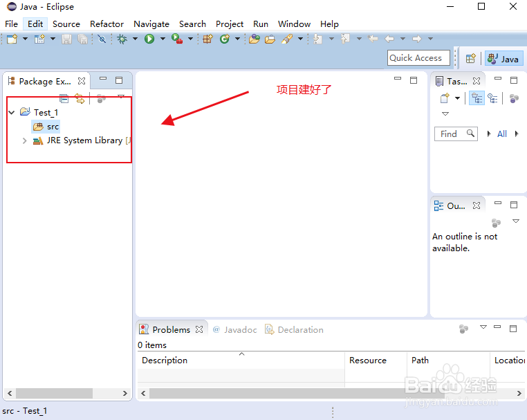Open the Search dropdown arrow
The image size is (527, 420).
[x=300, y=39]
